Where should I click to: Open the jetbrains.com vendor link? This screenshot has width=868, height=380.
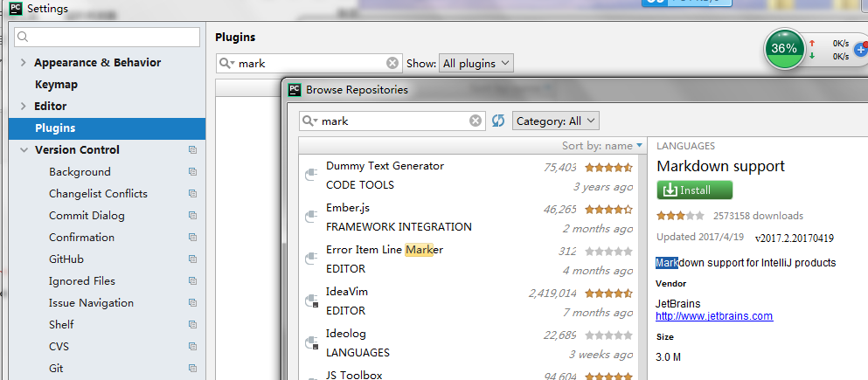[714, 316]
